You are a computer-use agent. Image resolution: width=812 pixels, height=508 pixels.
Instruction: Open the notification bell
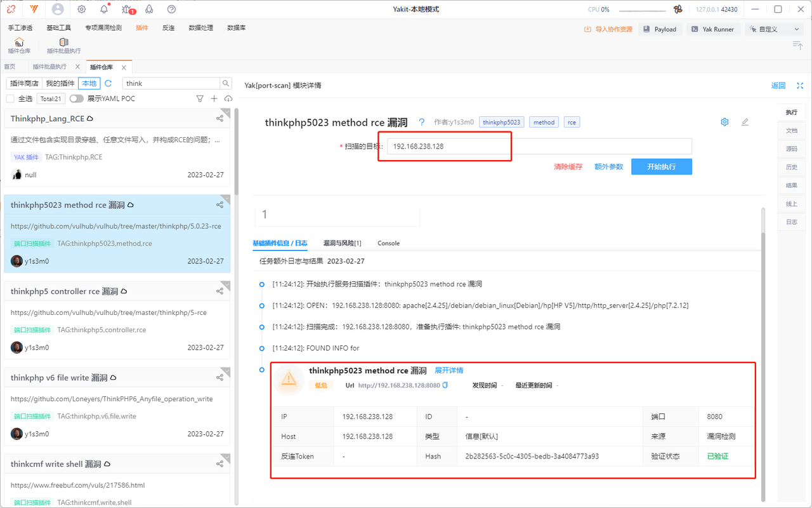104,10
